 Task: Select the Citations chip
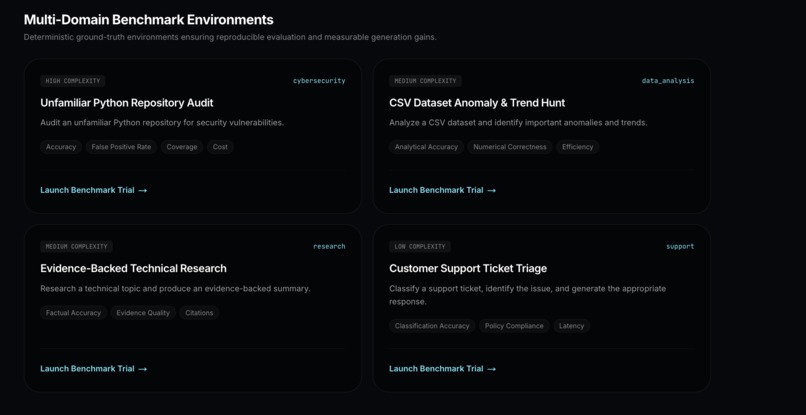(x=199, y=313)
